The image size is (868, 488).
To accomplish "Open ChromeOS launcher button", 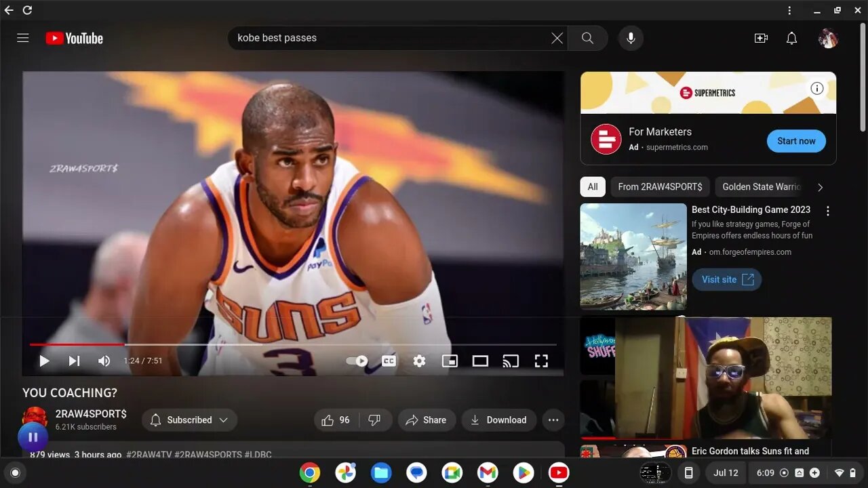I will [x=15, y=472].
